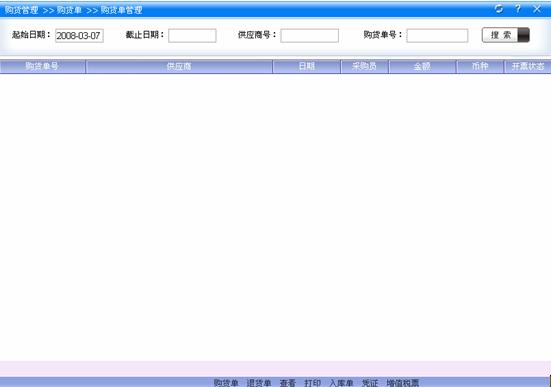Click the 开票状态 column header
551x387 pixels.
pyautogui.click(x=528, y=66)
